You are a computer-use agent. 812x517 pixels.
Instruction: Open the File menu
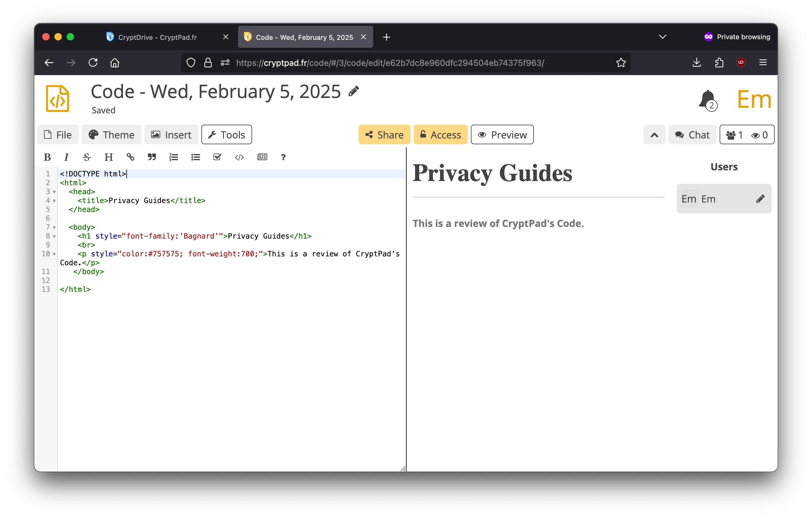[x=58, y=134]
